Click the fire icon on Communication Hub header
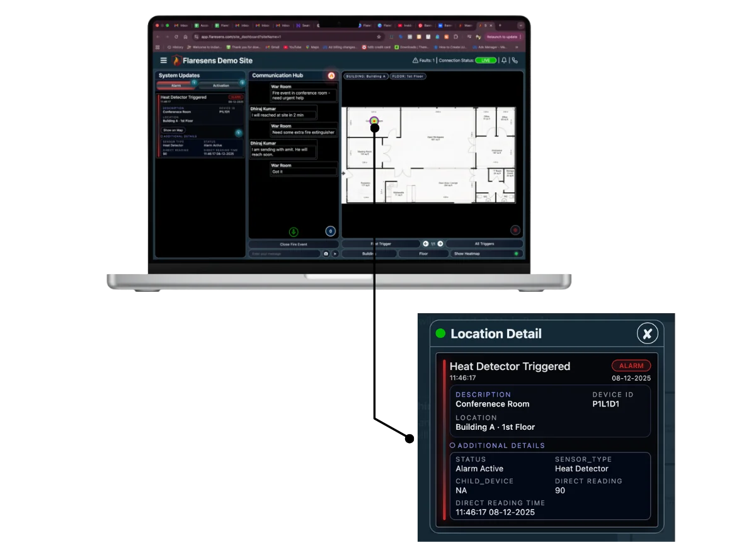Viewport: 756px width, 542px height. [331, 75]
